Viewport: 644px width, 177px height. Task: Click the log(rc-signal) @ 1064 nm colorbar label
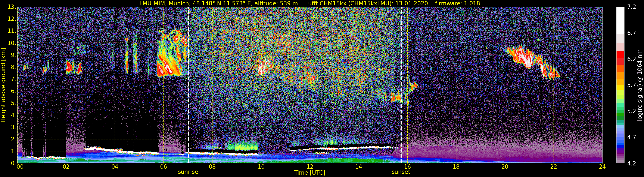tap(640, 85)
